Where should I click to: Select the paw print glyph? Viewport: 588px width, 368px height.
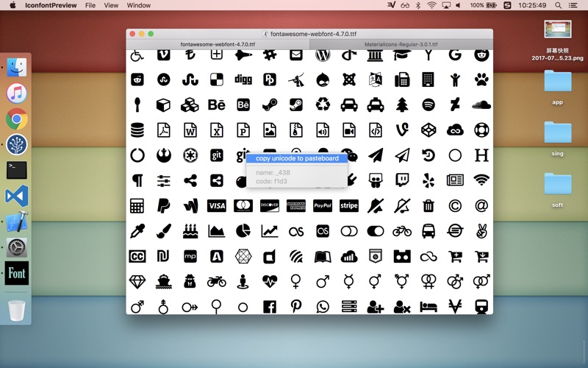tap(481, 79)
